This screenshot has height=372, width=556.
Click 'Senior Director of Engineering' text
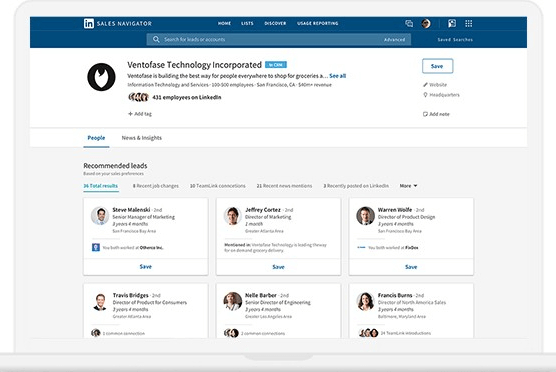(278, 302)
